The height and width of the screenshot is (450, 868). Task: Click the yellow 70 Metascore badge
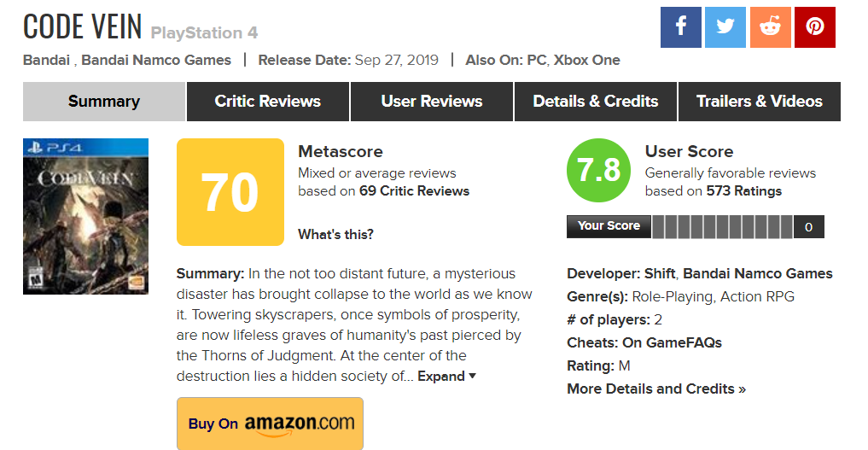click(230, 192)
